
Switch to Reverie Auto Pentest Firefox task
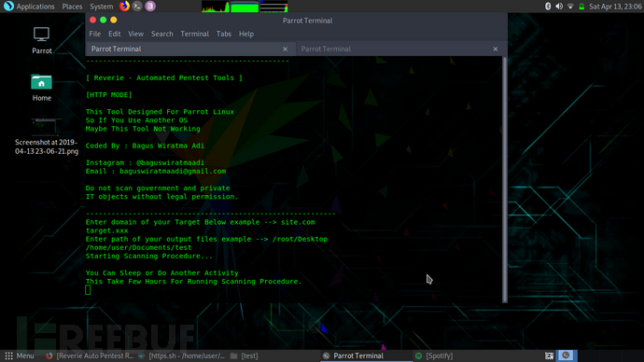click(90, 355)
